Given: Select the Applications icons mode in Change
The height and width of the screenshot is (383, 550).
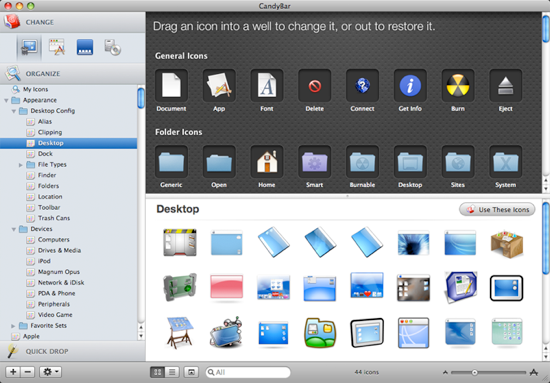Looking at the screenshot, I should [57, 47].
